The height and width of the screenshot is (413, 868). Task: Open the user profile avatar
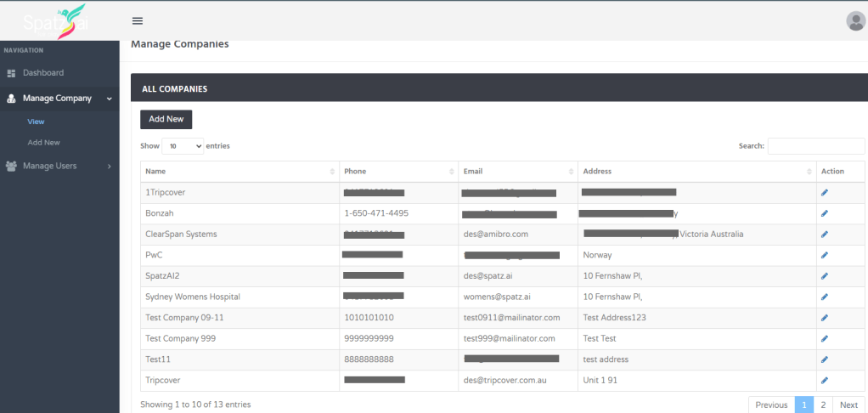855,21
